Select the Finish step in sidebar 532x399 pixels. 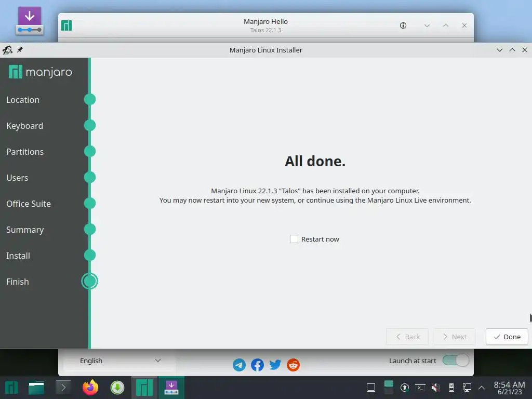click(18, 282)
